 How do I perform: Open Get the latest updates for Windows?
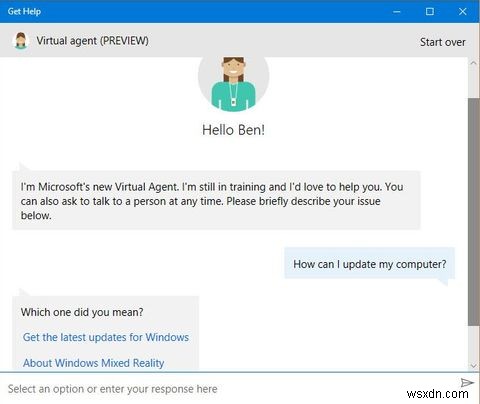click(106, 337)
